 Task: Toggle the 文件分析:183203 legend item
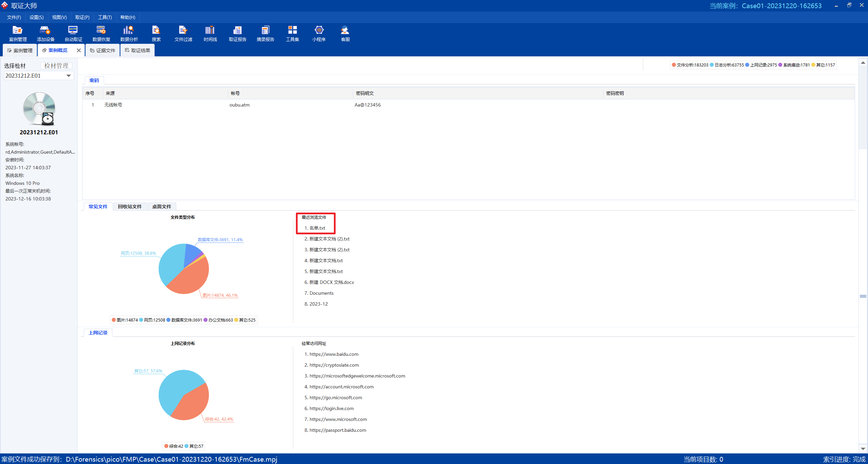coord(690,65)
